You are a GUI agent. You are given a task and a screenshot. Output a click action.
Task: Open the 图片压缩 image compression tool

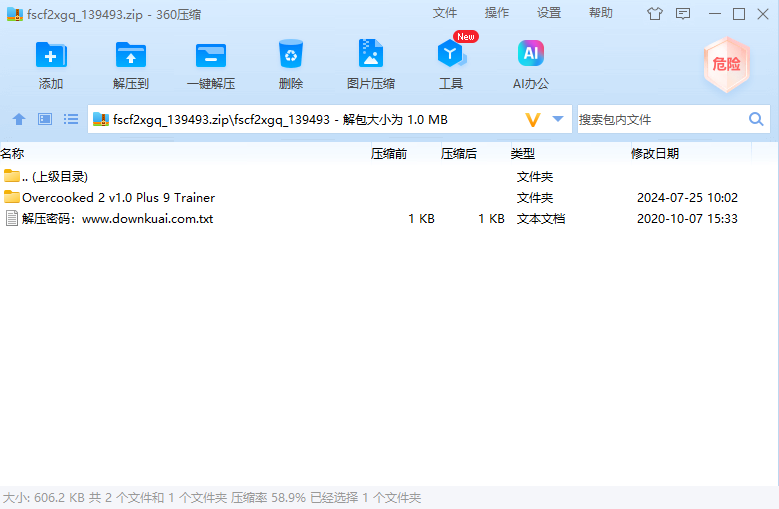pyautogui.click(x=371, y=54)
